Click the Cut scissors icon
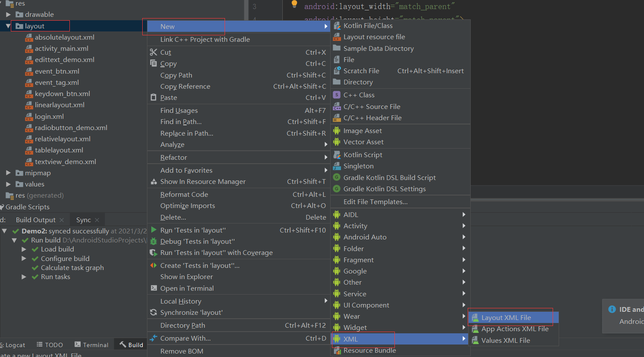Image resolution: width=644 pixels, height=357 pixels. point(153,52)
